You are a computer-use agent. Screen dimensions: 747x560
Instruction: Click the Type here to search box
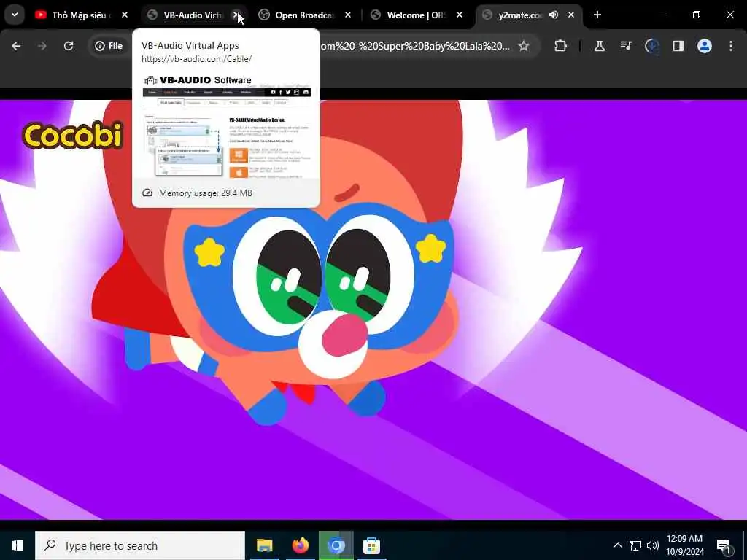pos(140,545)
